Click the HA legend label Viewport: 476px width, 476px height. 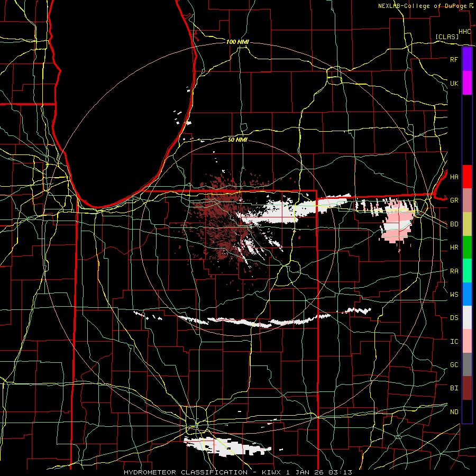454,177
